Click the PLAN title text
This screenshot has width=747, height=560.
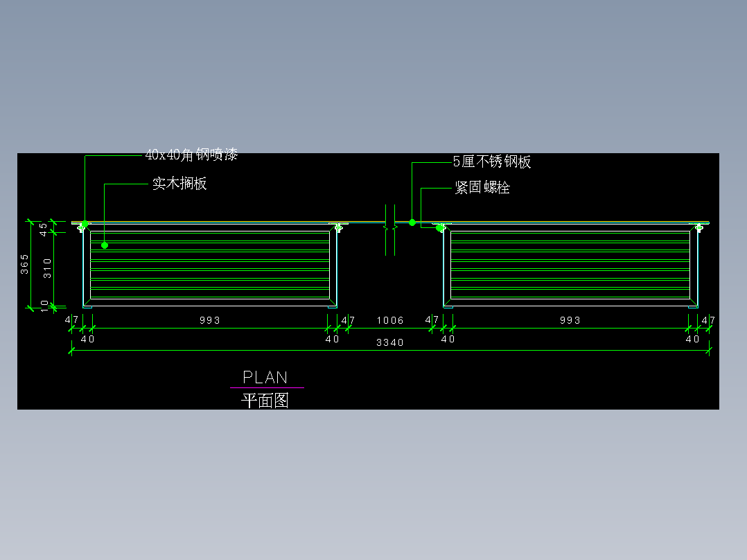265,378
